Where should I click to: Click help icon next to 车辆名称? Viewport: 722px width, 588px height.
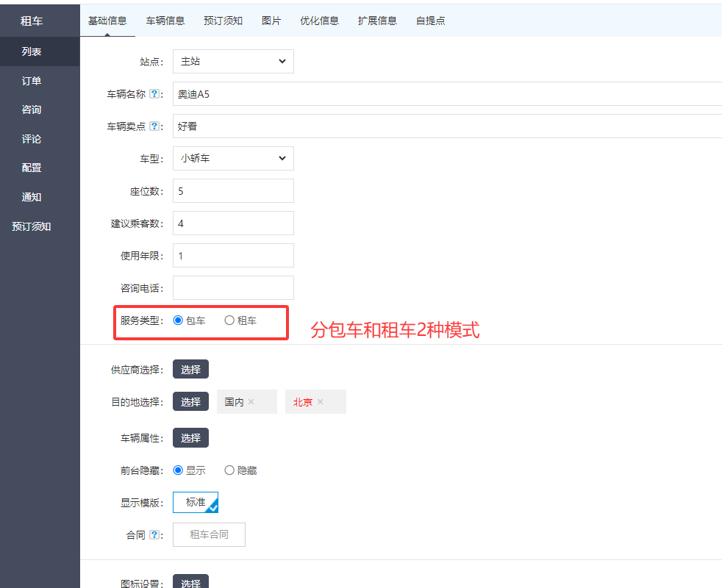coord(154,94)
